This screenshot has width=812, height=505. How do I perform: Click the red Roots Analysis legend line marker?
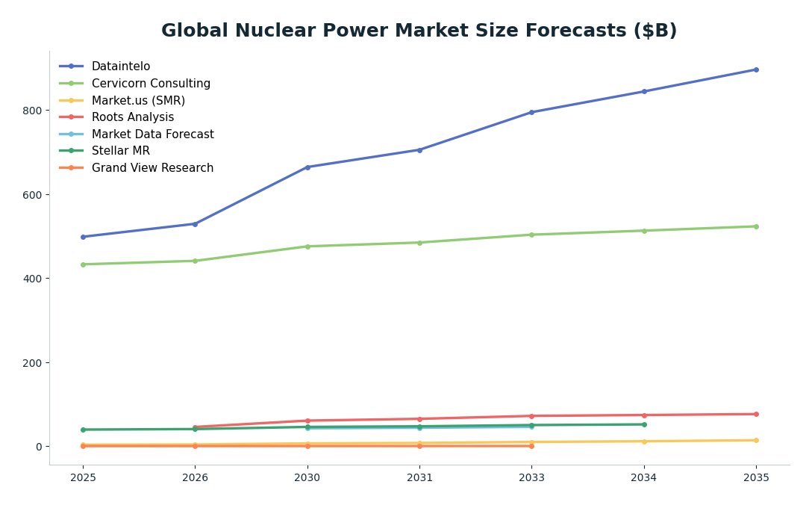click(x=72, y=117)
